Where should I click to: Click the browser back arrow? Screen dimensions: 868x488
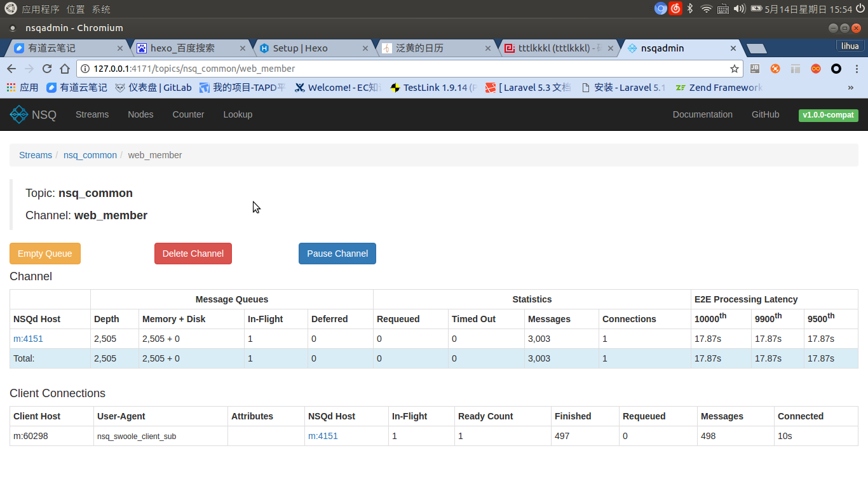[11, 69]
